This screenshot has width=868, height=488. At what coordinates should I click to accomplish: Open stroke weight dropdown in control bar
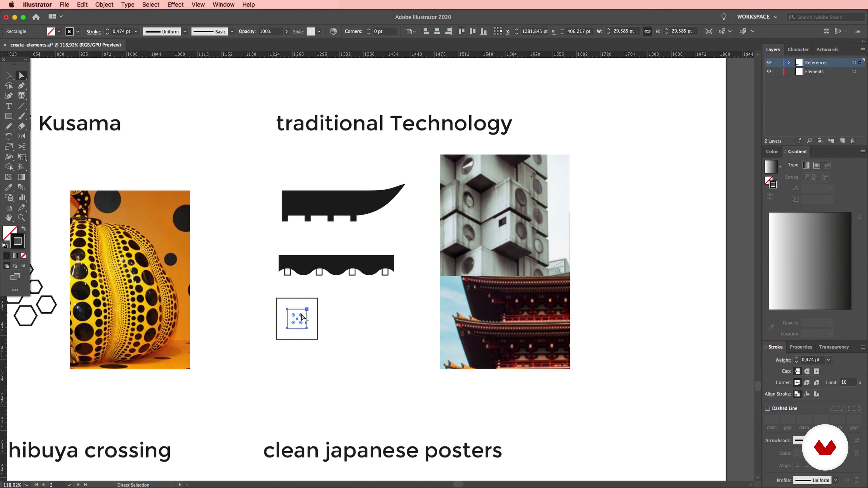tap(136, 31)
